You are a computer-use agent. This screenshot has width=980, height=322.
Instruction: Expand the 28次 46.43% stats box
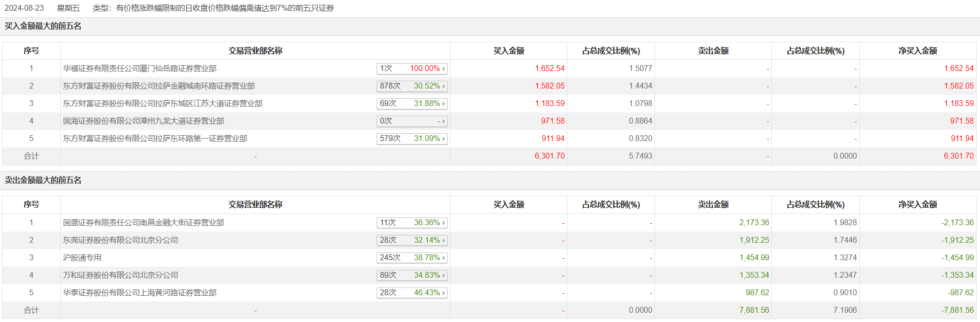(x=412, y=293)
